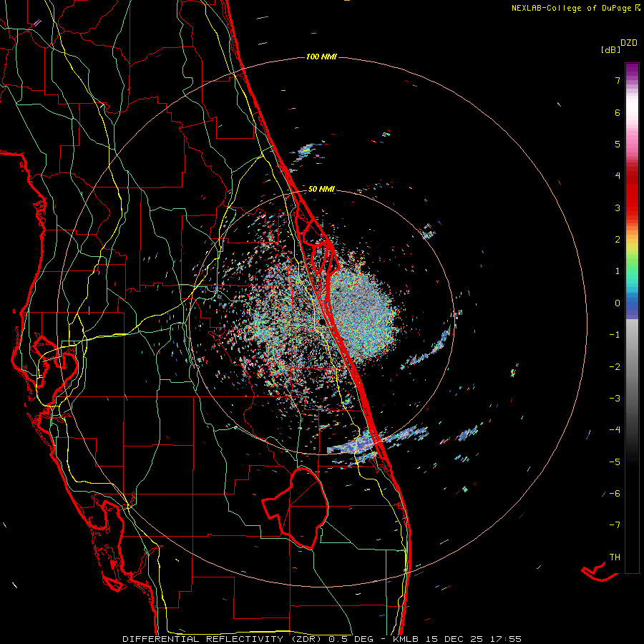Click the ZDR color scale bar
Image resolution: width=644 pixels, height=644 pixels.
pyautogui.click(x=632, y=318)
